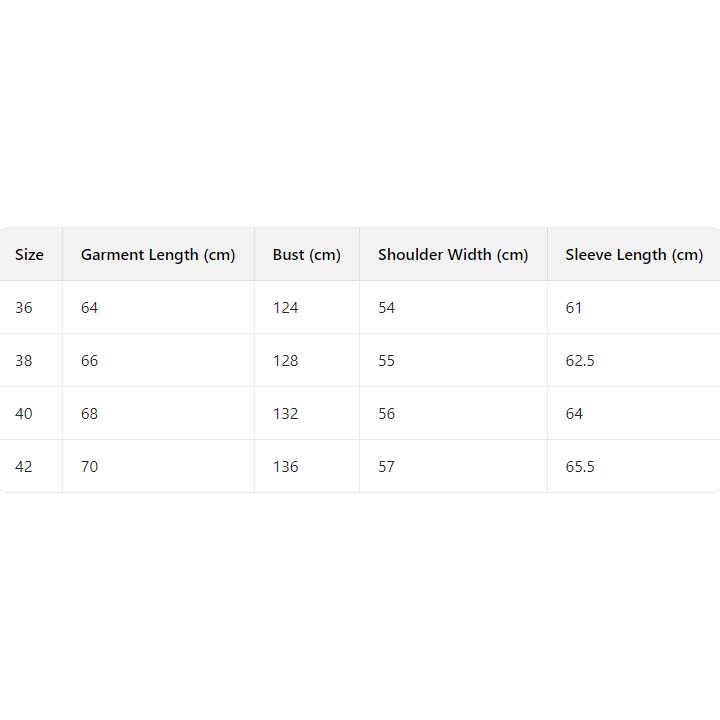Select size 36 cell
This screenshot has width=720, height=720.
click(24, 308)
